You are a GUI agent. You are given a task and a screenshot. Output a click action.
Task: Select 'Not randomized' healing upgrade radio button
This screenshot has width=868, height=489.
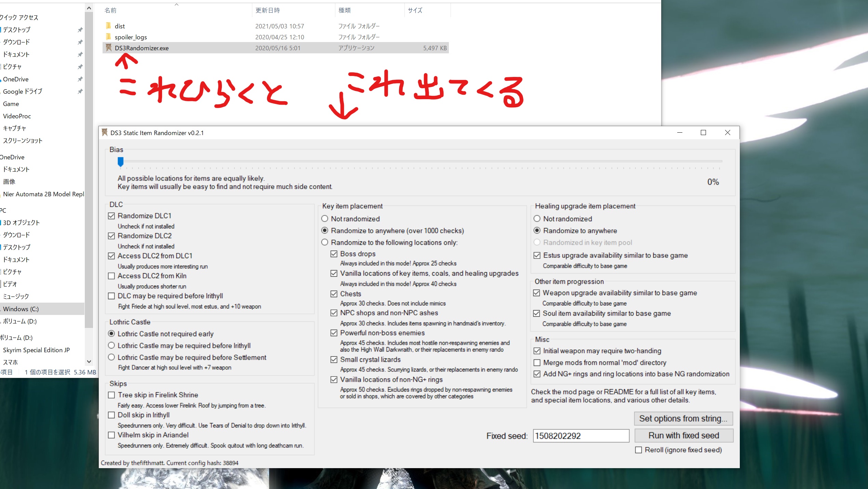click(x=536, y=218)
